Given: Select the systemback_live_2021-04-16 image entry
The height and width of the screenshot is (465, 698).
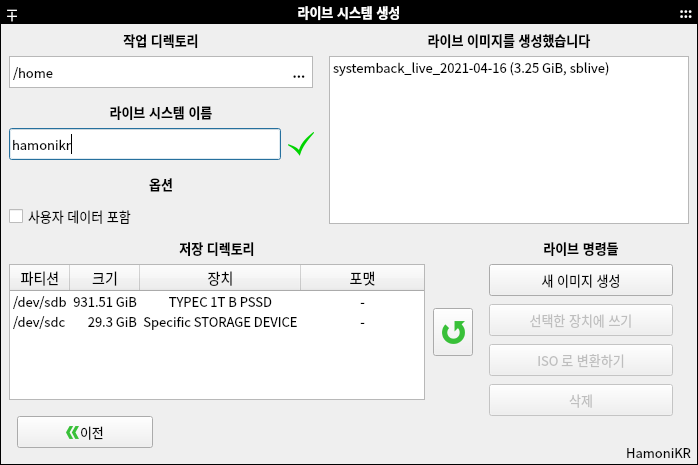Looking at the screenshot, I should pos(471,69).
